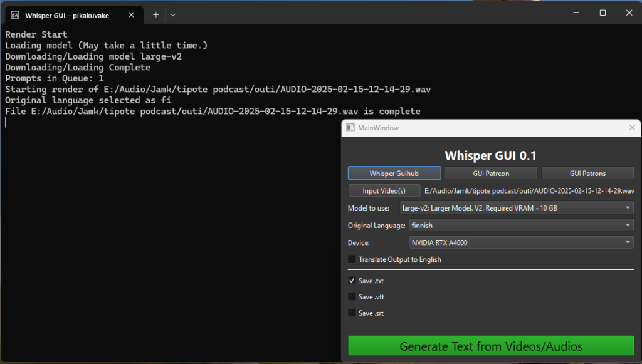Screen dimensions: 642x364
Task: Select the Whisper GUI – pikakuvake tab
Action: [74, 15]
